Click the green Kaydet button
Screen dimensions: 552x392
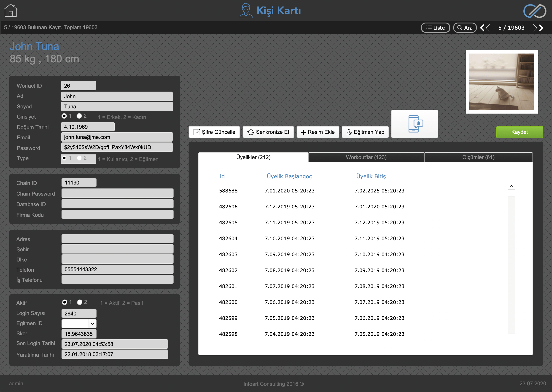519,132
